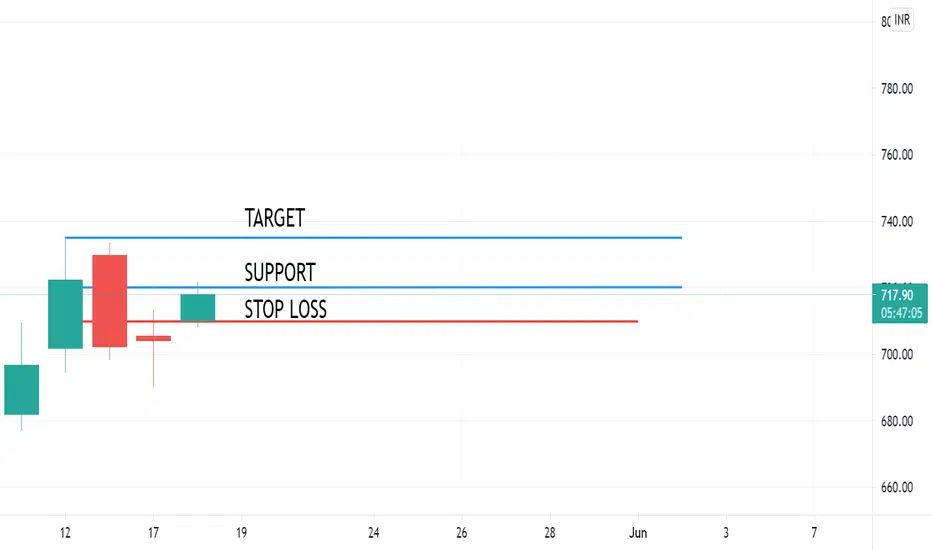The width and height of the screenshot is (932, 550).
Task: Click the 700.00 price axis label
Action: 897,354
